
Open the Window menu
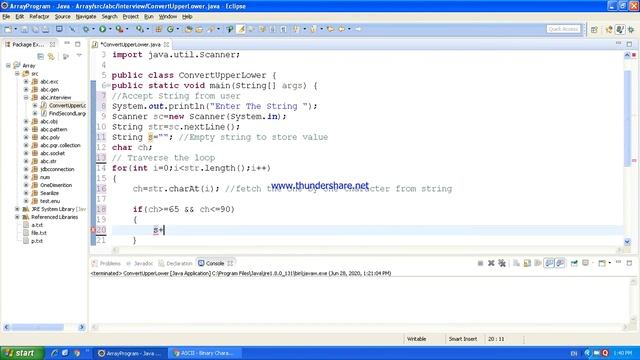(x=168, y=17)
